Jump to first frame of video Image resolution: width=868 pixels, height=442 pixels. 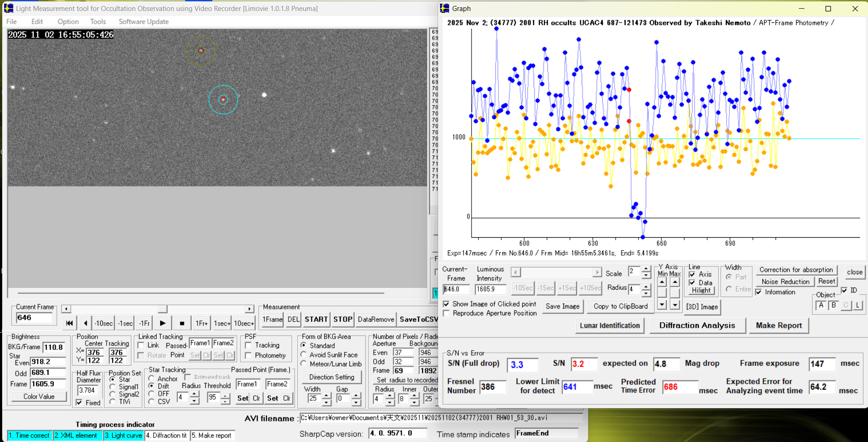[69, 323]
